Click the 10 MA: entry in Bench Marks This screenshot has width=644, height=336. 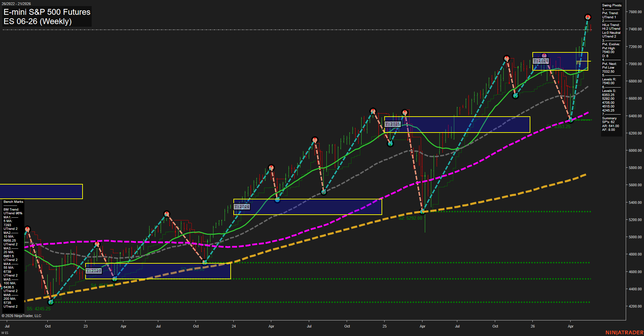(9, 237)
